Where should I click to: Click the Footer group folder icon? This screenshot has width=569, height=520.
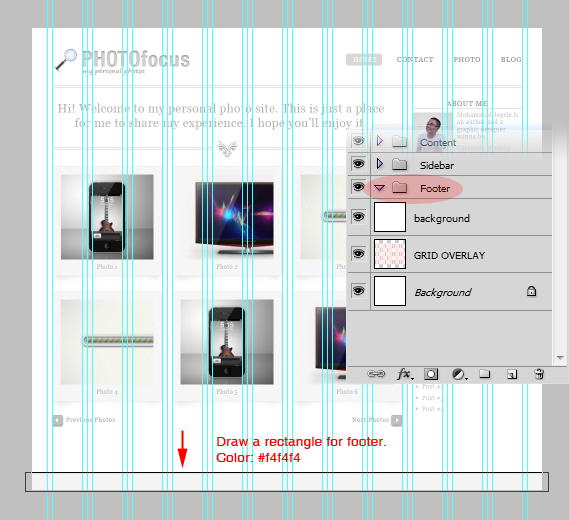click(x=400, y=188)
